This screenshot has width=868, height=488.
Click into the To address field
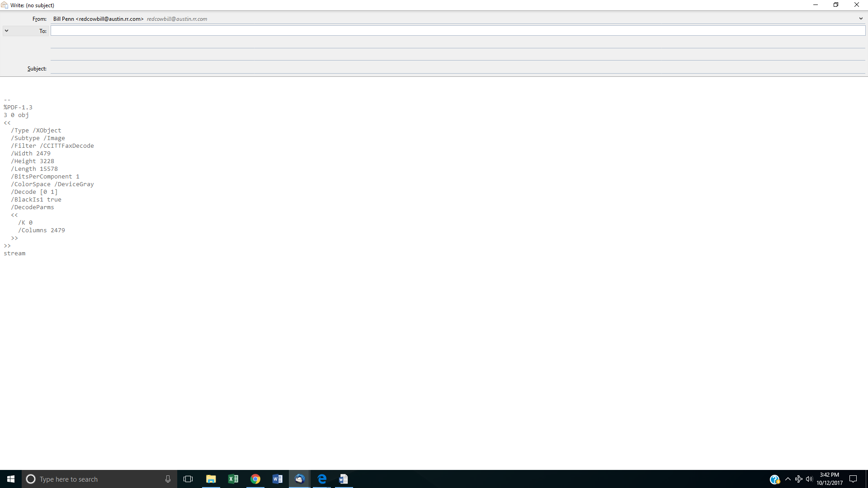[x=458, y=31]
